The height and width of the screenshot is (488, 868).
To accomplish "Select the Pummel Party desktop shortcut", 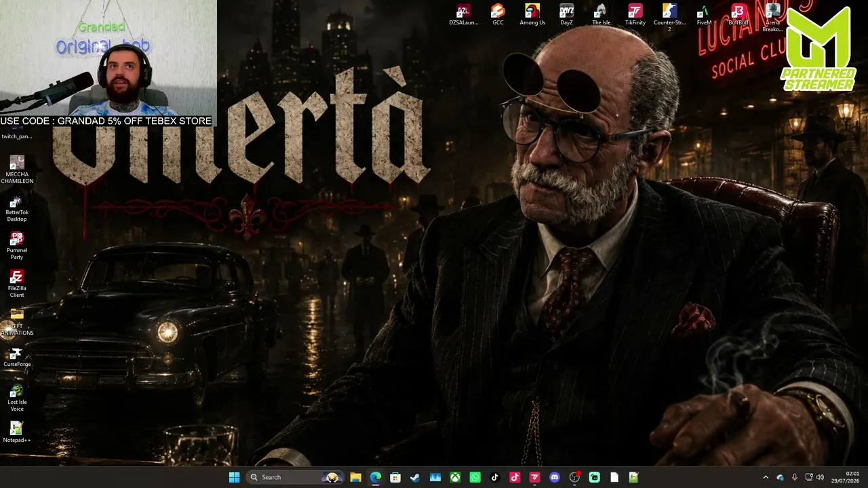I will click(x=17, y=246).
